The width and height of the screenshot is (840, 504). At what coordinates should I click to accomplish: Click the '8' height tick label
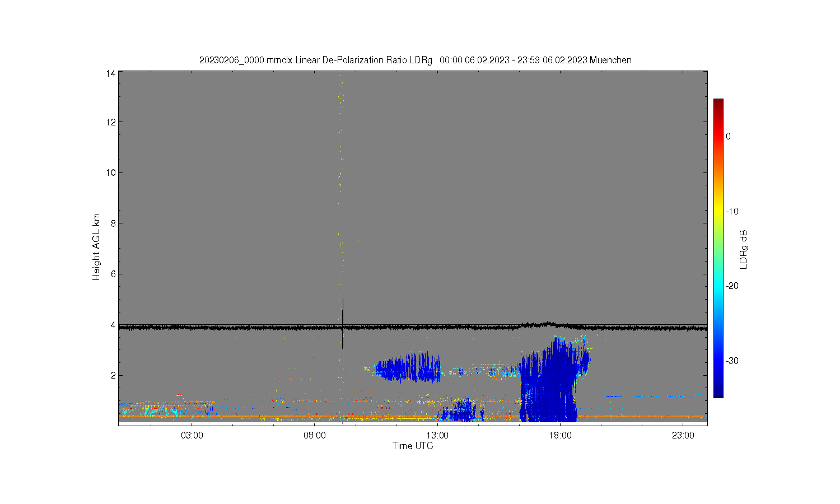[113, 223]
